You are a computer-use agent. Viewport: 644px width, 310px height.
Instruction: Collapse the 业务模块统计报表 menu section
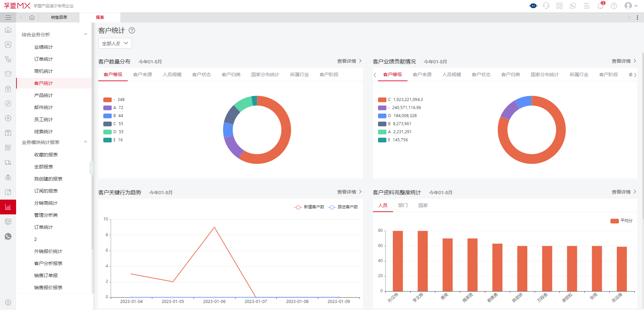86,142
